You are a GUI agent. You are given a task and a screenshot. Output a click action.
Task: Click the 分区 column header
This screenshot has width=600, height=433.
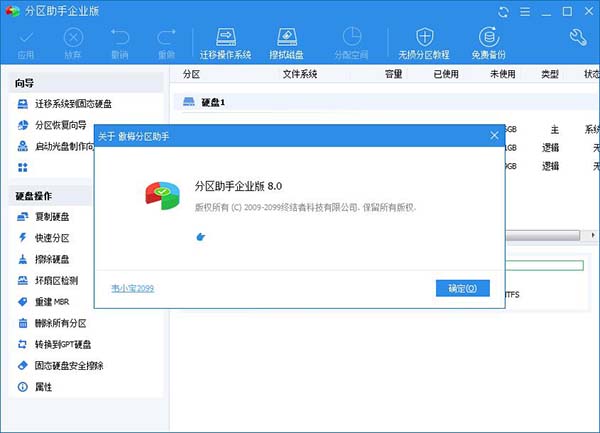click(191, 74)
